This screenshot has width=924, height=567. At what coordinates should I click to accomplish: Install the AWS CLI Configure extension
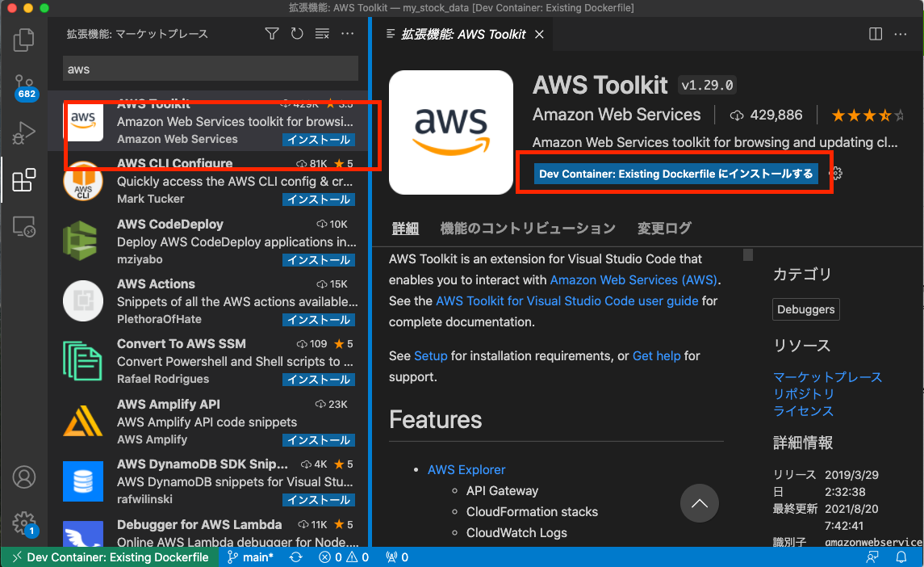318,199
